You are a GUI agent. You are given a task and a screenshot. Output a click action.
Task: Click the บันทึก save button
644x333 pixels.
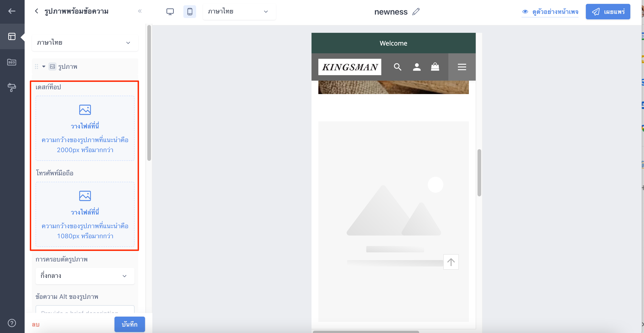click(130, 324)
